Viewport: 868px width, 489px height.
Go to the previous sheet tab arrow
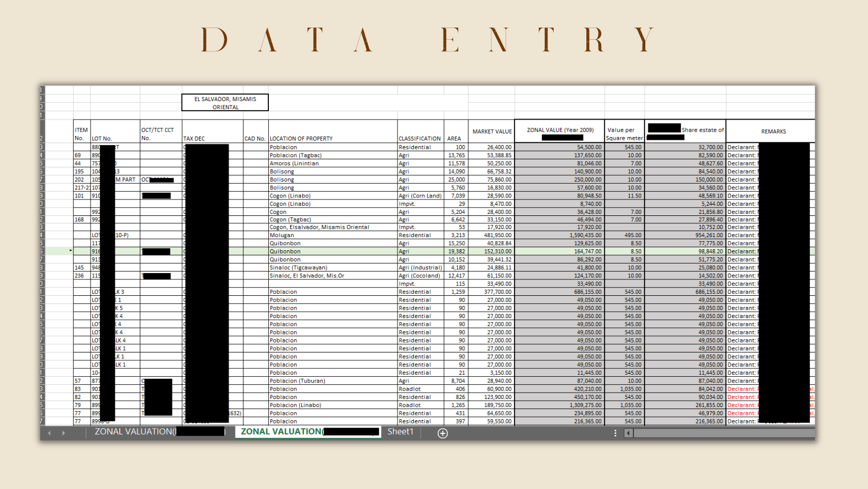pos(49,433)
